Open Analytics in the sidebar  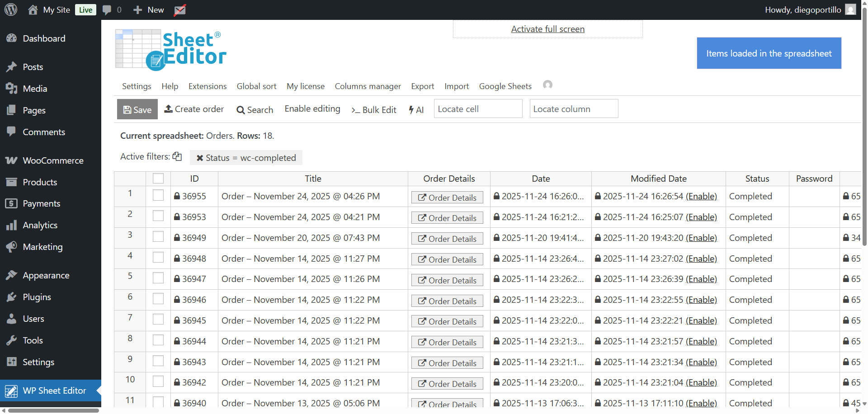40,225
